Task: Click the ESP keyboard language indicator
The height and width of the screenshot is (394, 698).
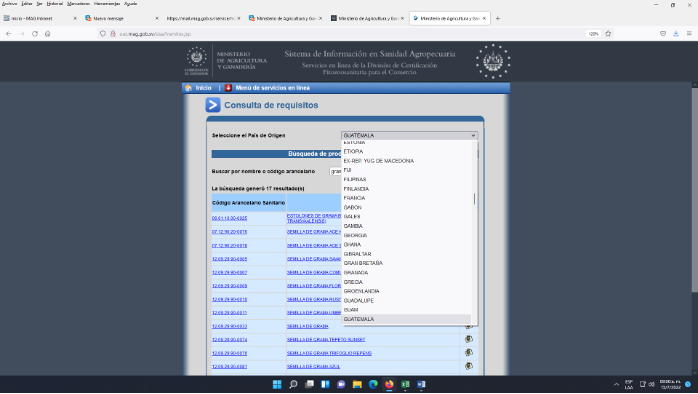Action: pos(629,384)
